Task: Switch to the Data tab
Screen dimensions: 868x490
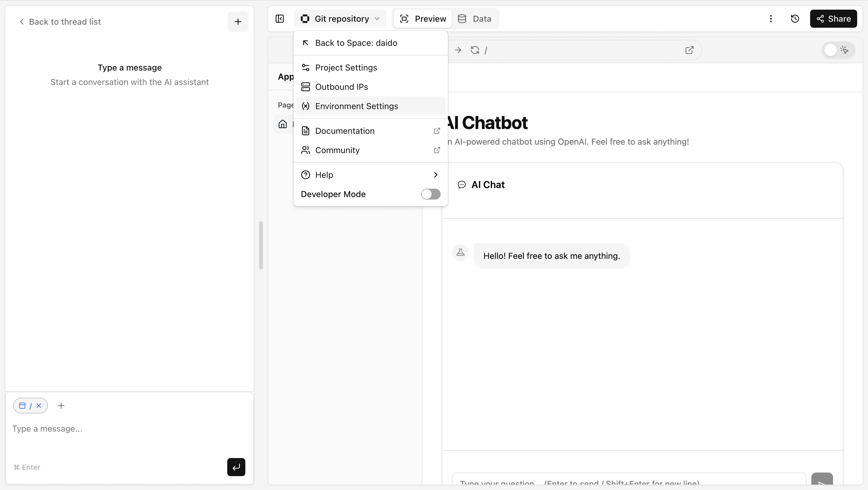Action: pyautogui.click(x=474, y=19)
